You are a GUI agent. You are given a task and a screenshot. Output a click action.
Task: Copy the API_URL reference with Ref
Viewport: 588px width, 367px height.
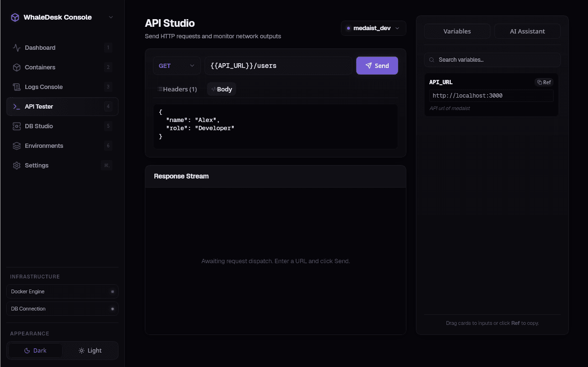(544, 82)
